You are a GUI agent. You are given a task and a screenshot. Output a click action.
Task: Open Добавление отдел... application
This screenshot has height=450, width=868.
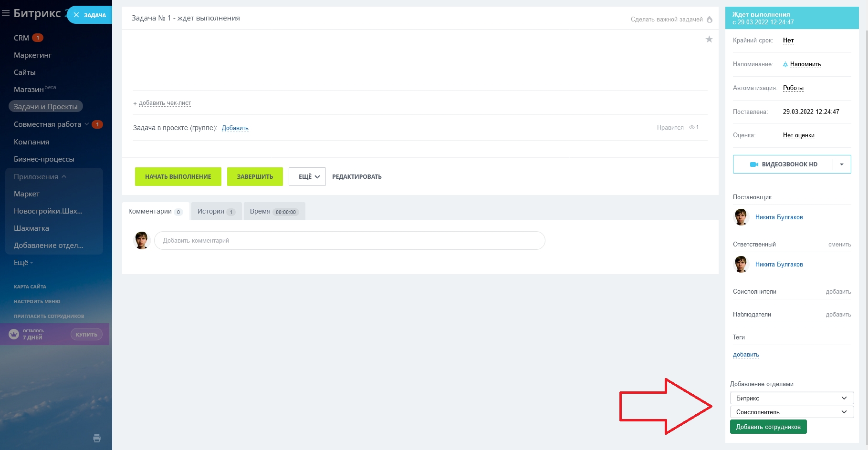point(49,245)
